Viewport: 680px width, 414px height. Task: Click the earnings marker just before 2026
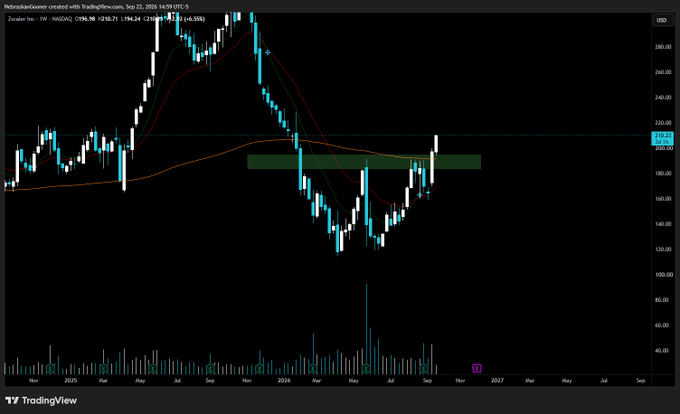pyautogui.click(x=259, y=369)
